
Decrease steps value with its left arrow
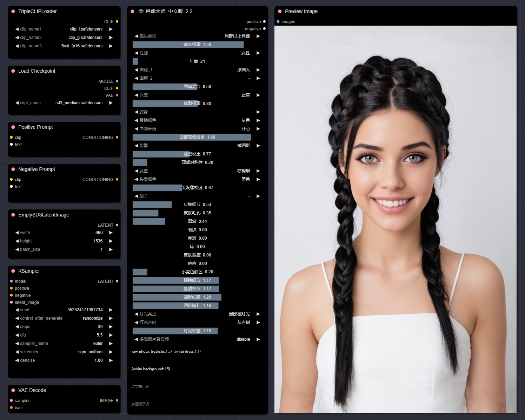17,327
